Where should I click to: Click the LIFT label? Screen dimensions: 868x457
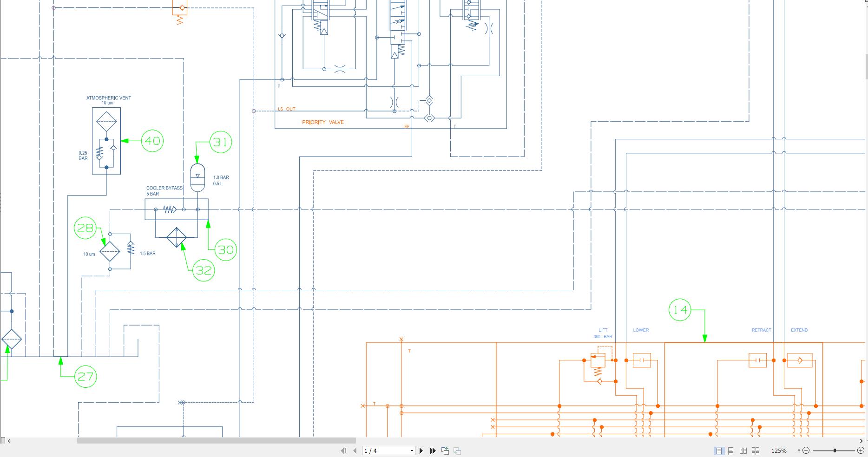pos(603,330)
